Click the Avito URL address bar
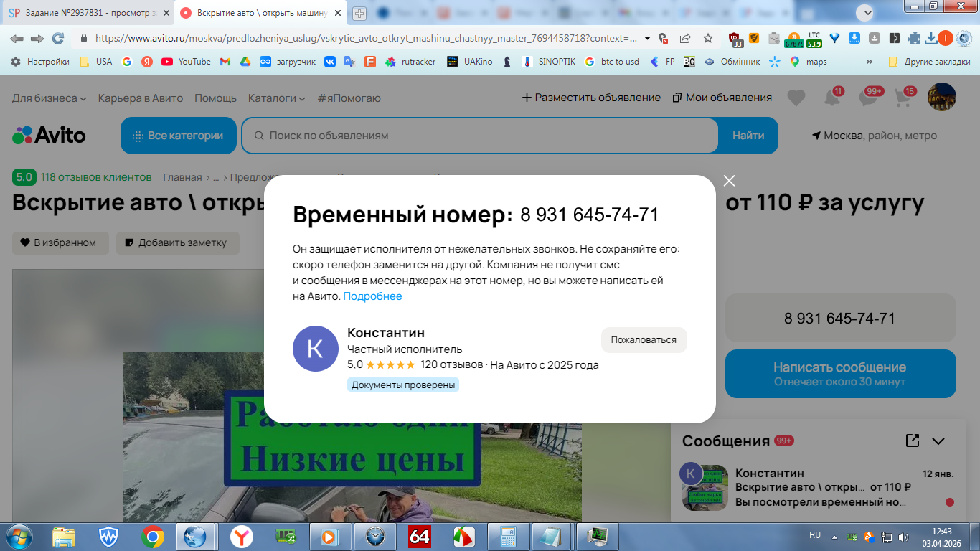The height and width of the screenshot is (551, 980). (x=366, y=38)
